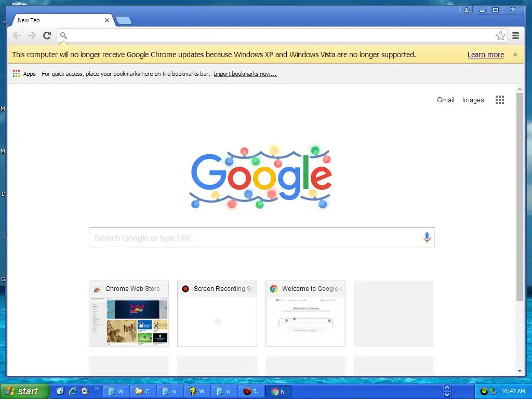Close the New Tab tab
Screen dimensions: 532x399
tap(107, 20)
